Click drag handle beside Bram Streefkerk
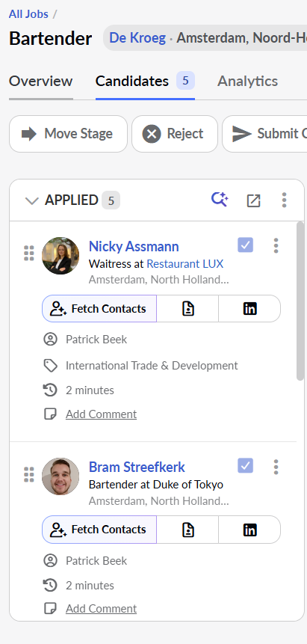 (28, 474)
